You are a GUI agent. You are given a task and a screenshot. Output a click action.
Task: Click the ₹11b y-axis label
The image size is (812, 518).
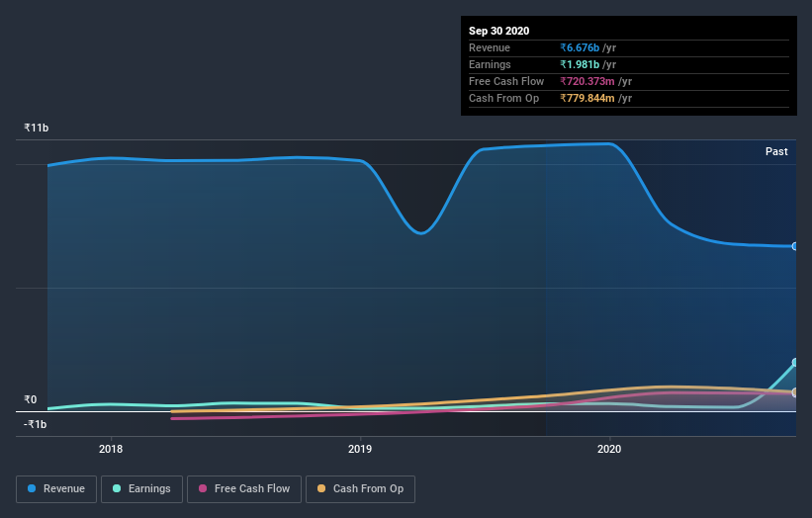tap(37, 128)
